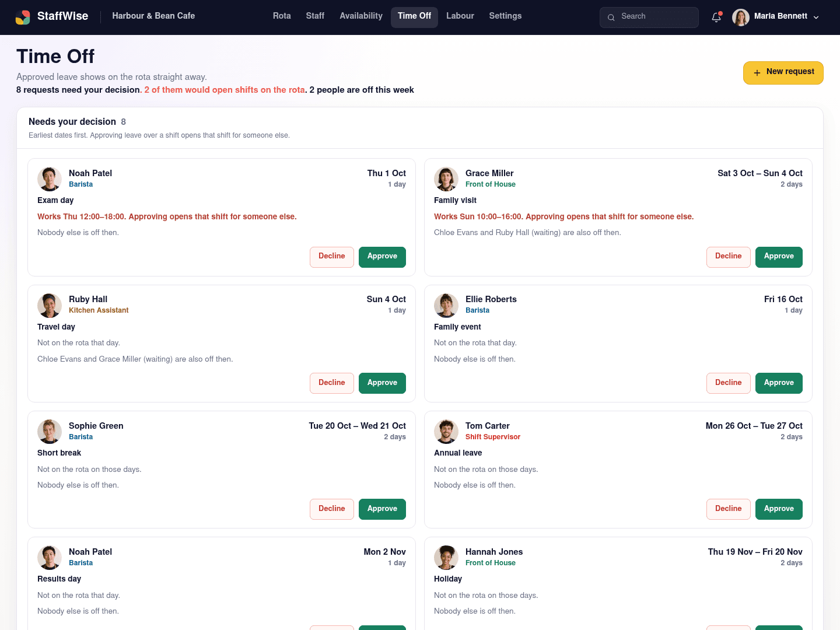Click the "Needs your decision" heading

[72, 122]
